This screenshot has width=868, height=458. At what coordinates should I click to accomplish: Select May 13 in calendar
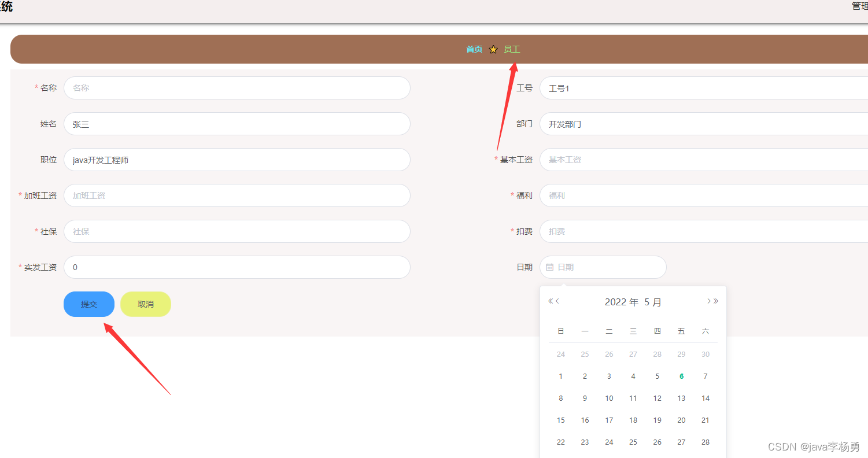[x=681, y=398]
